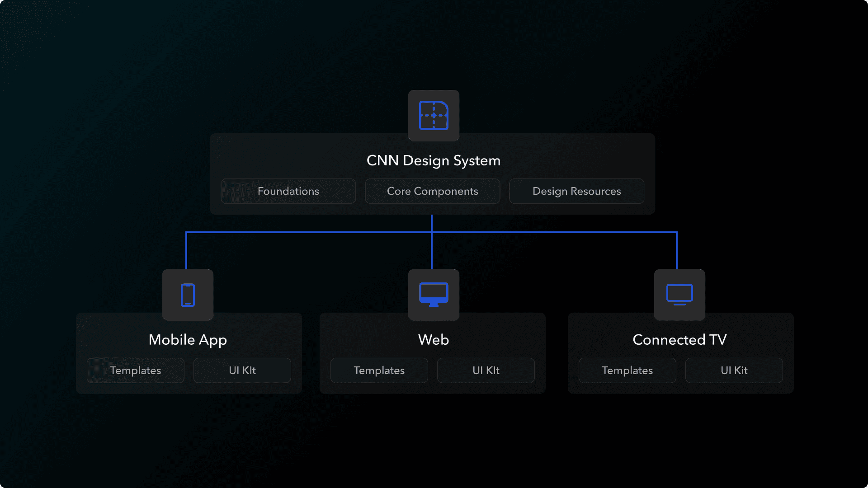Select the Foundations box
Screen dimensions: 868x488
click(x=288, y=191)
